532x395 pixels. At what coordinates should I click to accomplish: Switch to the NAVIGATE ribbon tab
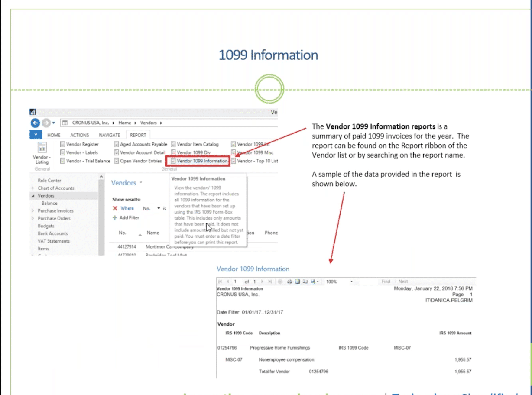tap(109, 135)
